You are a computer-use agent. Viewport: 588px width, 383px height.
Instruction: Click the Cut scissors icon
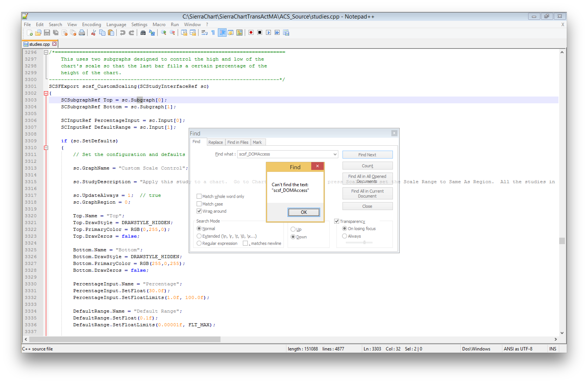(x=93, y=33)
